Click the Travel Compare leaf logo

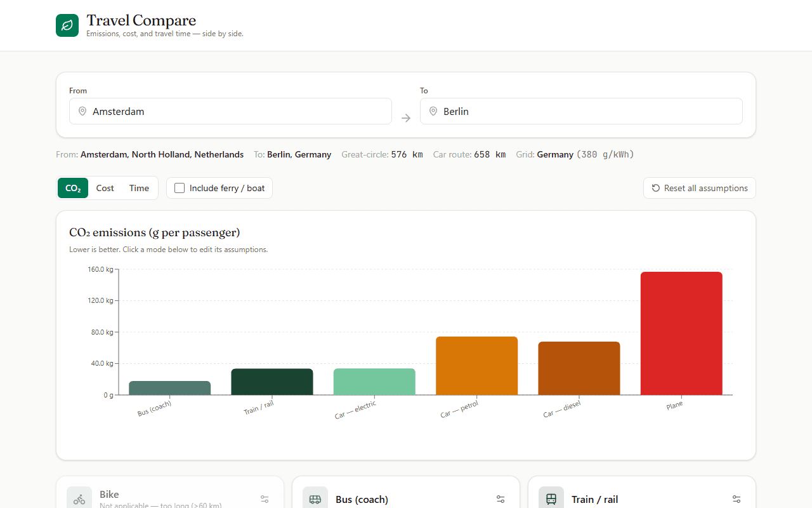tap(67, 25)
